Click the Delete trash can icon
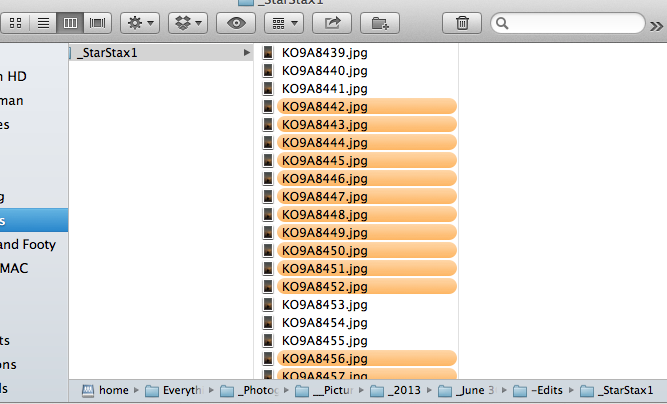667x404 pixels. tap(461, 22)
